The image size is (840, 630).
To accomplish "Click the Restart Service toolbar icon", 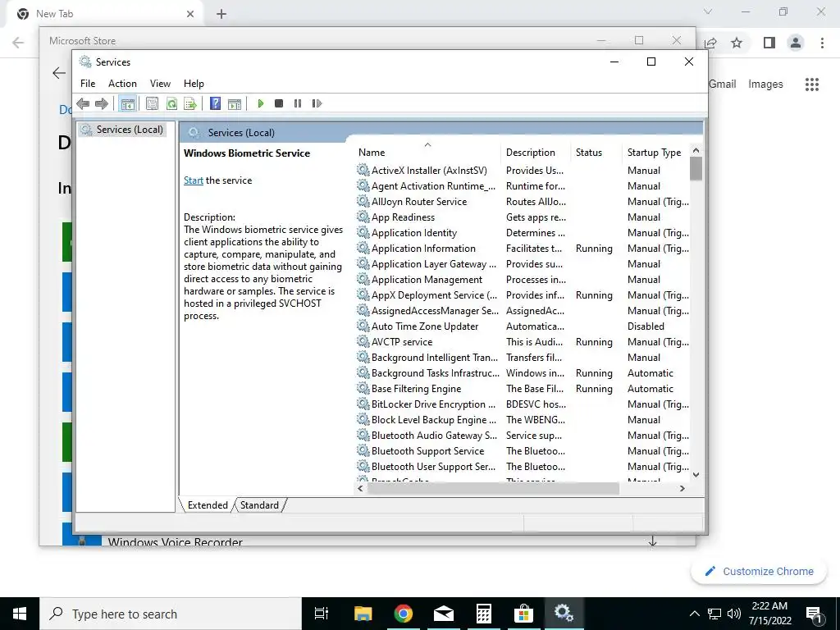I will tap(317, 103).
